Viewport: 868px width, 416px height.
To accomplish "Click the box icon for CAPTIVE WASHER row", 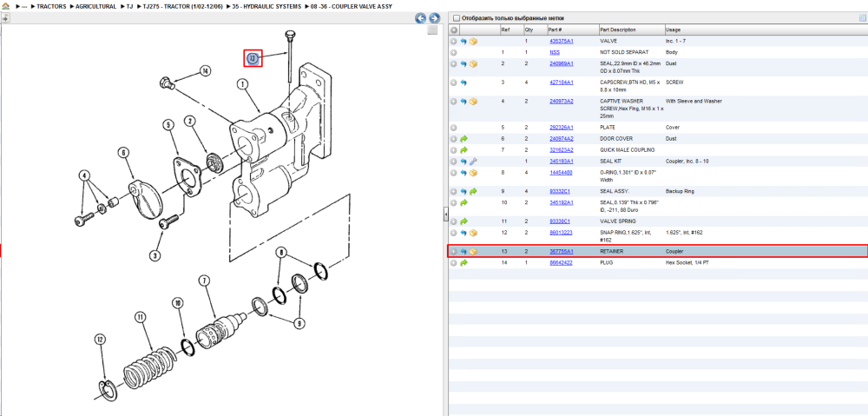I will click(x=473, y=102).
